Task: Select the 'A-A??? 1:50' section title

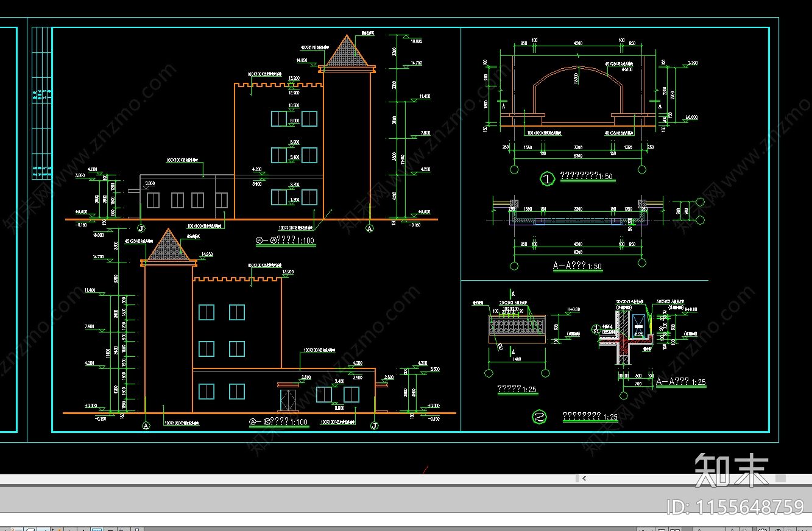Action: (577, 266)
